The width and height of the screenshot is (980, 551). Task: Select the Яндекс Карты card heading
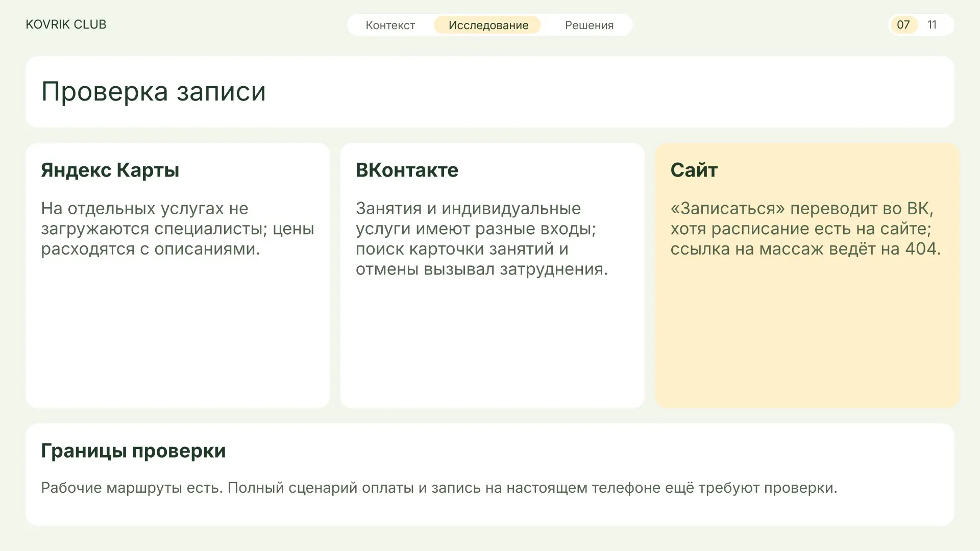click(110, 170)
